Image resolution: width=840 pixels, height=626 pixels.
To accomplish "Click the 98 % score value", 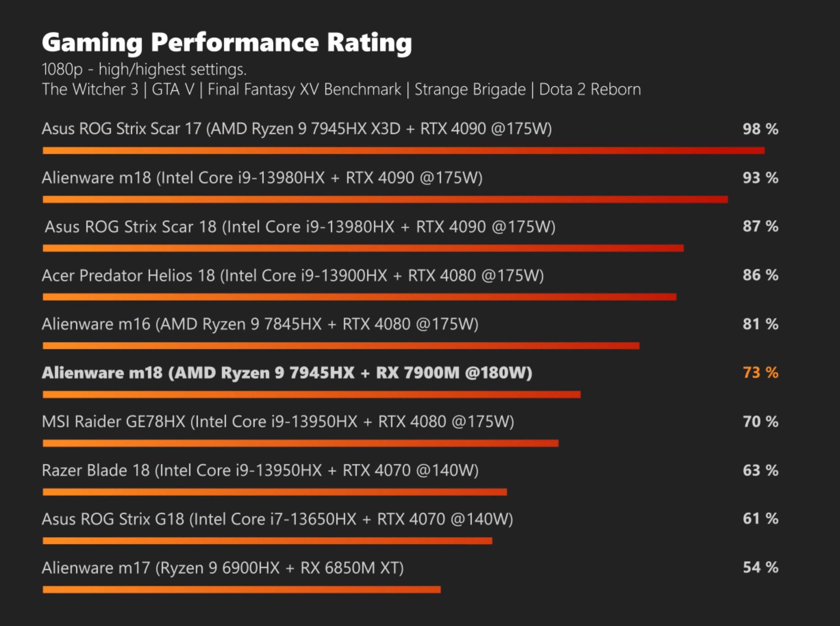I will tap(760, 129).
